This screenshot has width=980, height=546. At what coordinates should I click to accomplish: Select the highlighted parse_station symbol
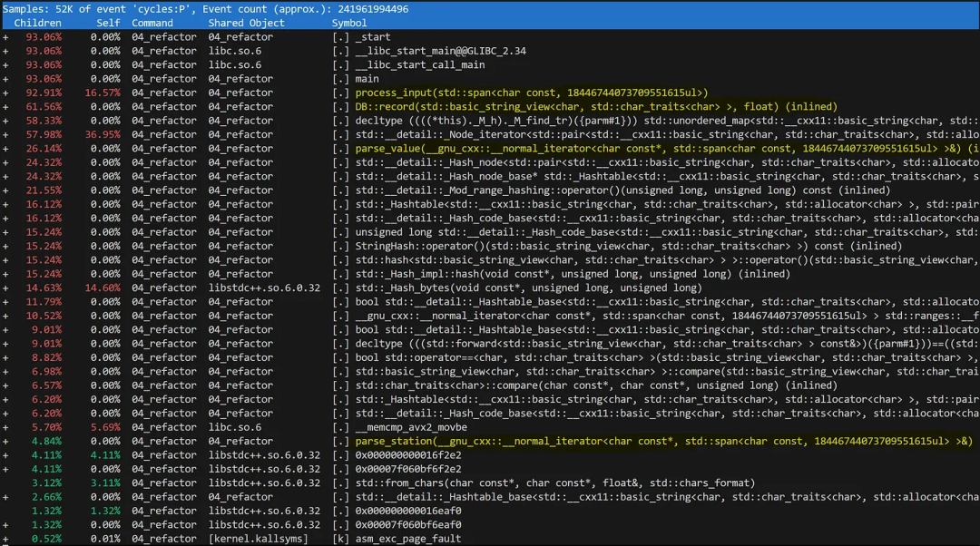tap(663, 441)
